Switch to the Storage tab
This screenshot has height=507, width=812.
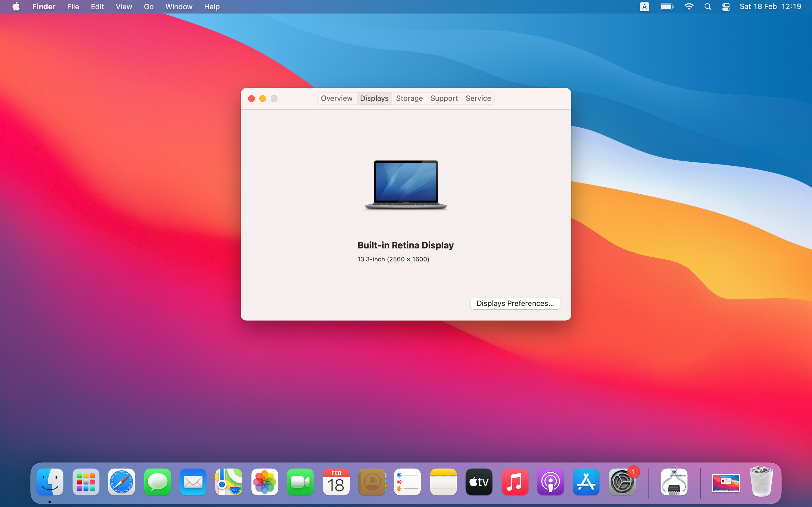[x=409, y=98]
